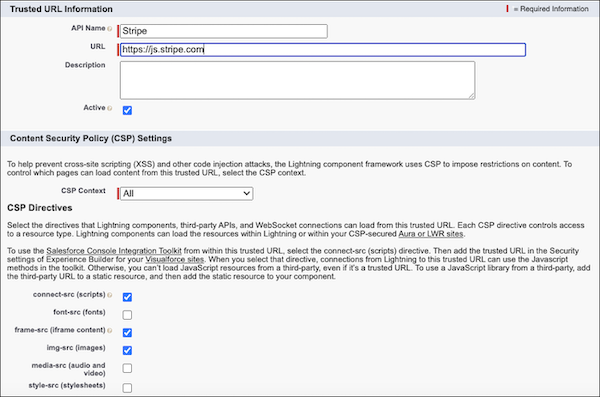The width and height of the screenshot is (600, 397).
Task: Open help icon next to connect-src (scripts)
Action: 110,295
